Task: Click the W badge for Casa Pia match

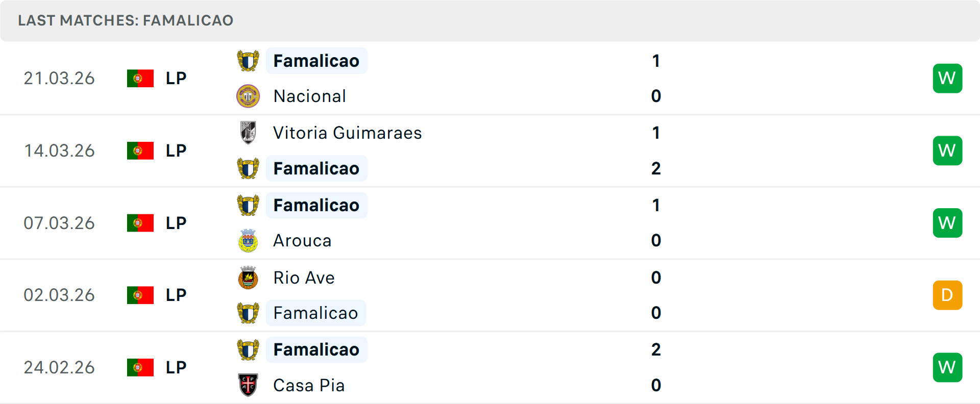Action: [x=947, y=367]
